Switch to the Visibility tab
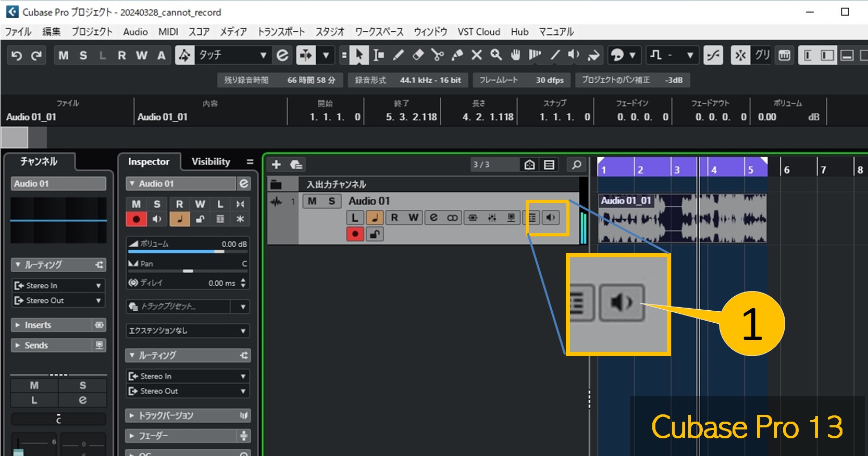Screen dimensions: 868x456 211,161
